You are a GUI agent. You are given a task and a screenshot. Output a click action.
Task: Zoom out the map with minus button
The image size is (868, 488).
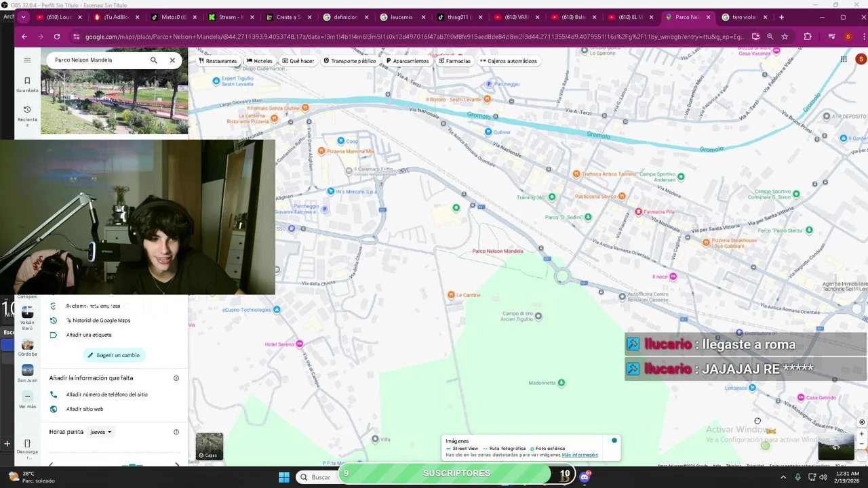pos(862,444)
